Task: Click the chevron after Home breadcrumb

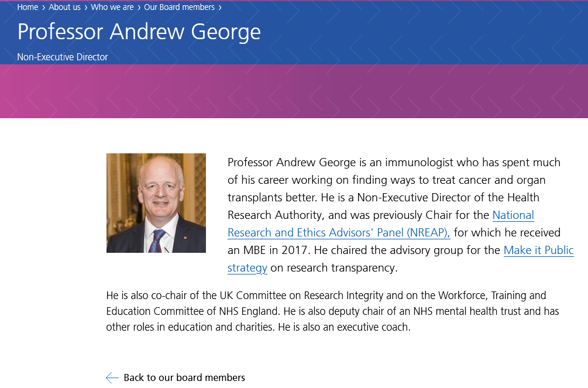Action: [44, 8]
